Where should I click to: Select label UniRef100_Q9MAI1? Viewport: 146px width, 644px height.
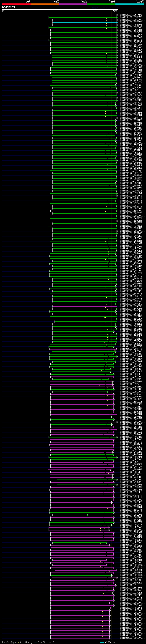pyautogui.click(x=131, y=349)
